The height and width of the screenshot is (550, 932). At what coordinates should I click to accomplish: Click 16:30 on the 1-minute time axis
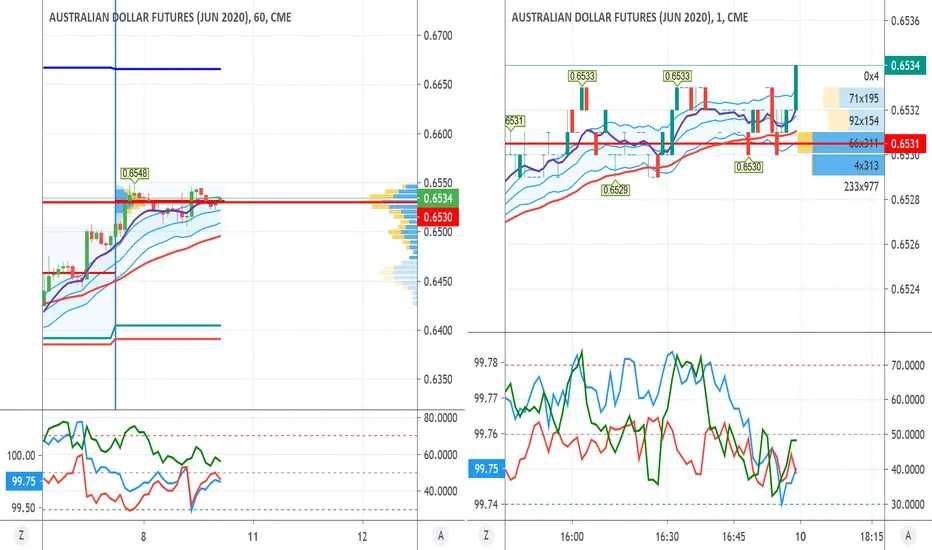(x=667, y=536)
